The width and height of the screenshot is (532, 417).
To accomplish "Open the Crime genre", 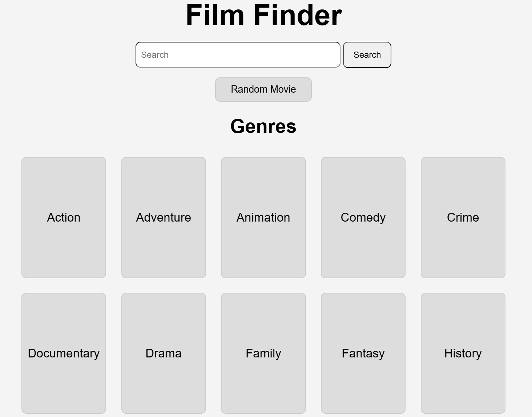I will 463,218.
